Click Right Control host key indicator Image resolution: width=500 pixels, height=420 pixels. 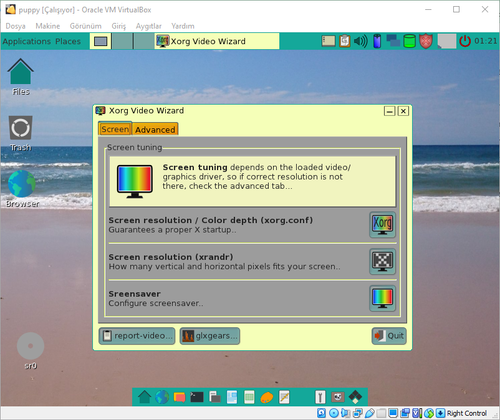click(x=467, y=413)
